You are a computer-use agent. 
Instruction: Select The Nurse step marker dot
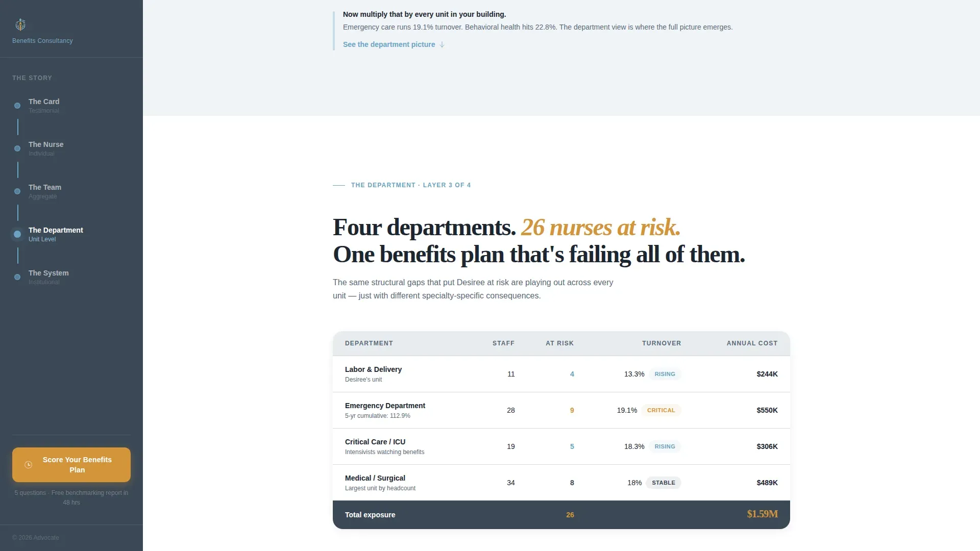17,148
